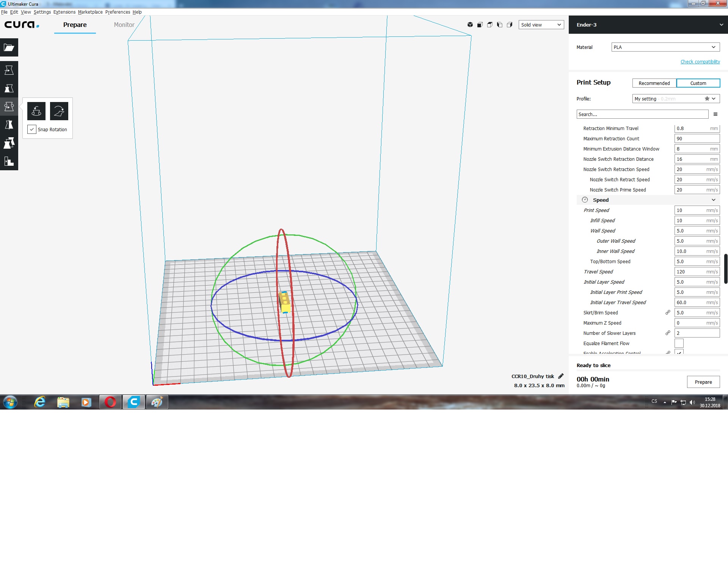728x584 pixels.
Task: Select the Support Blocker tool
Action: (9, 161)
